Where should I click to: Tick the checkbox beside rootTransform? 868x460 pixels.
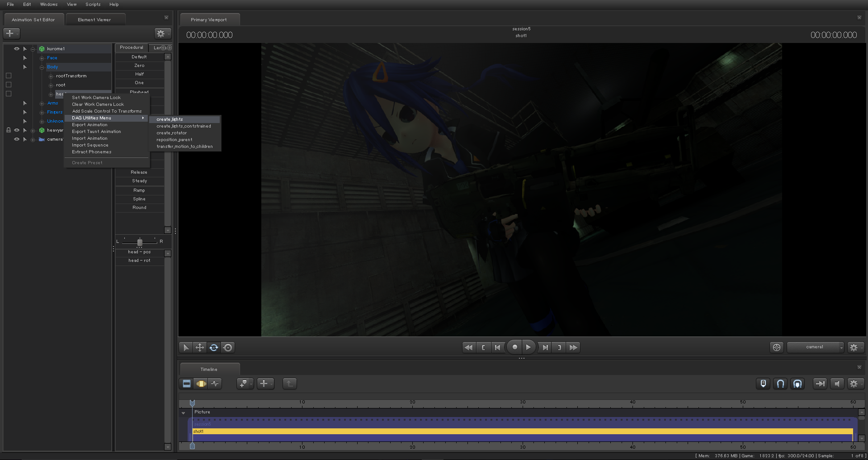coord(9,76)
